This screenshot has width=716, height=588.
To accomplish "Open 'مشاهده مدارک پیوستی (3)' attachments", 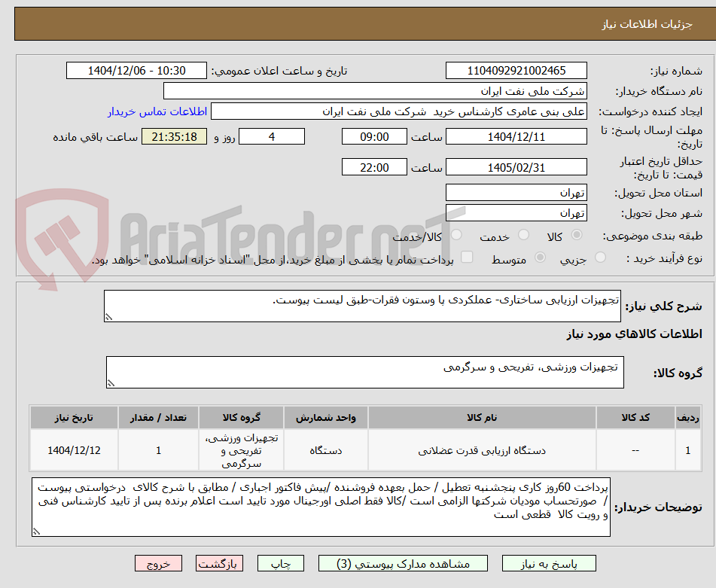I will [x=404, y=563].
